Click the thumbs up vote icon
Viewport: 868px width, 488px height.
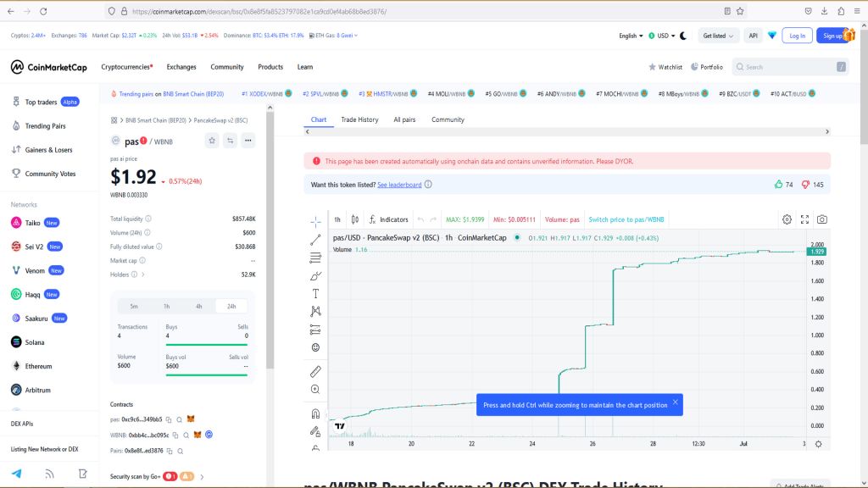click(778, 184)
